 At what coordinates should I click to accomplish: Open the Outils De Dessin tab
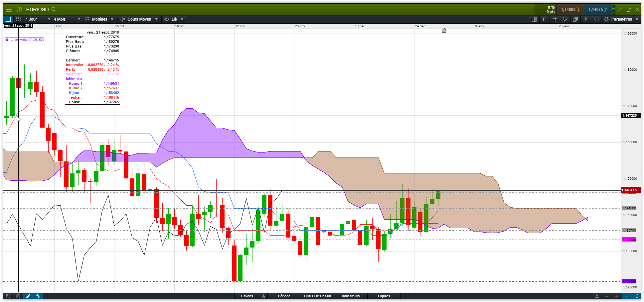(x=317, y=296)
